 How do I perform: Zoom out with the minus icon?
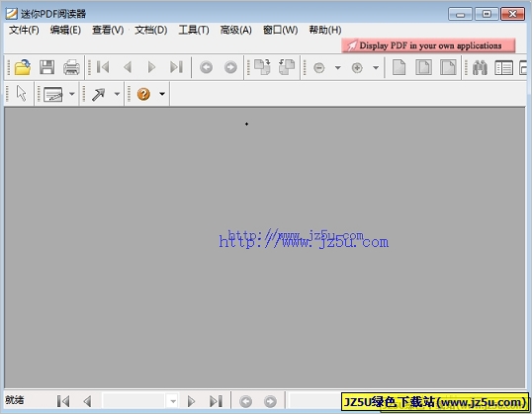click(x=319, y=68)
